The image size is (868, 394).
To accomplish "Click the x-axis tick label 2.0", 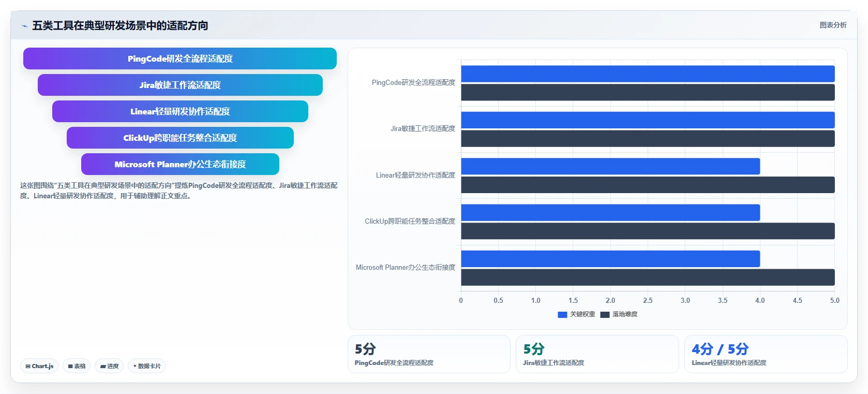I will (610, 300).
